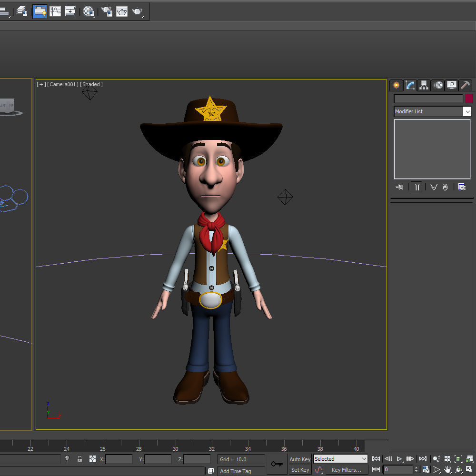Screen dimensions: 476x476
Task: Click the Set Keys key icon
Action: (277, 464)
